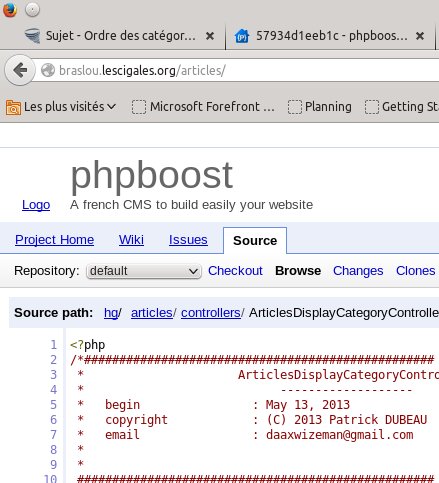Screen dimensions: 439x483
Task: Click the browser back arrow button
Action: (x=20, y=70)
